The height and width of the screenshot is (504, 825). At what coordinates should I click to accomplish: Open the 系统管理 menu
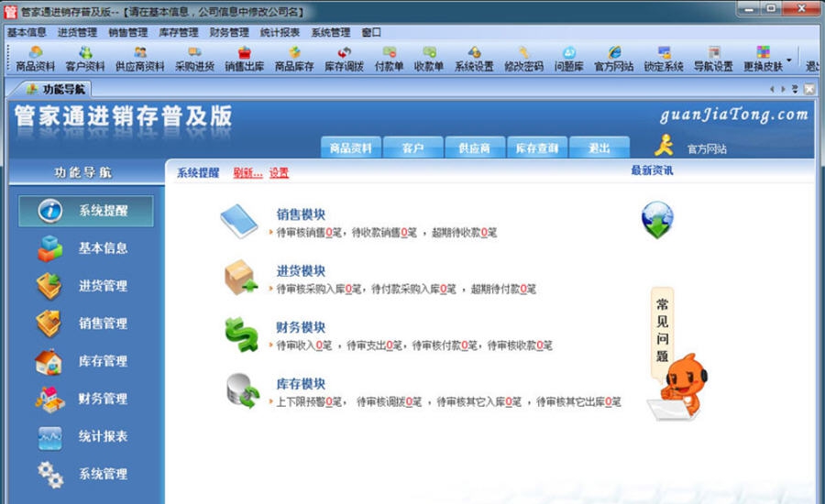pyautogui.click(x=330, y=33)
